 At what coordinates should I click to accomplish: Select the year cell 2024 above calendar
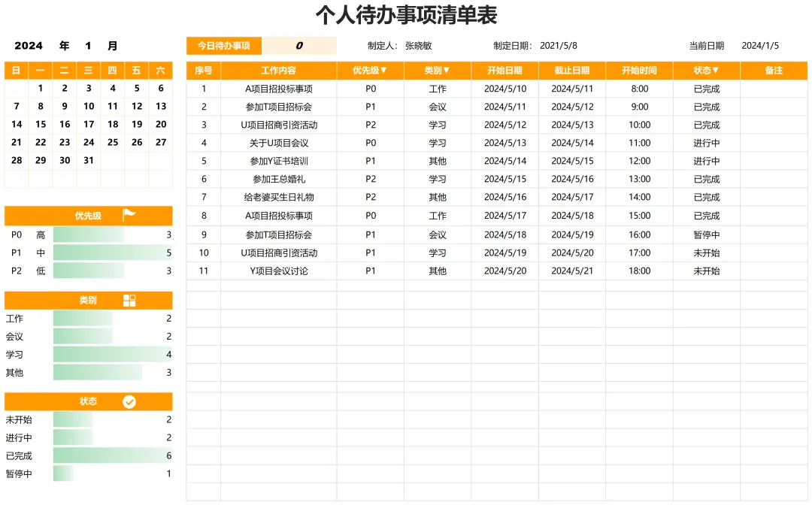point(29,46)
